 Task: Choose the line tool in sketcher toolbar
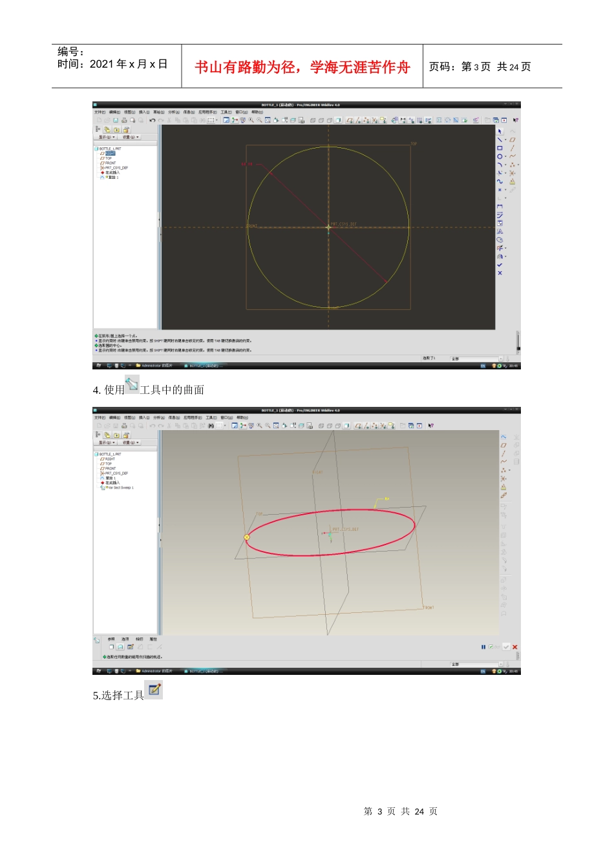[x=500, y=139]
